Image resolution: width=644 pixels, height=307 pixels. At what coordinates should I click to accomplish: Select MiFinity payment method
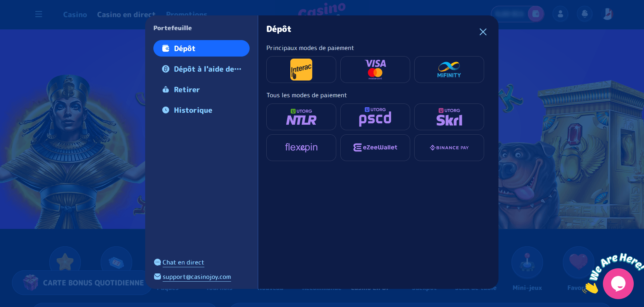coord(449,70)
